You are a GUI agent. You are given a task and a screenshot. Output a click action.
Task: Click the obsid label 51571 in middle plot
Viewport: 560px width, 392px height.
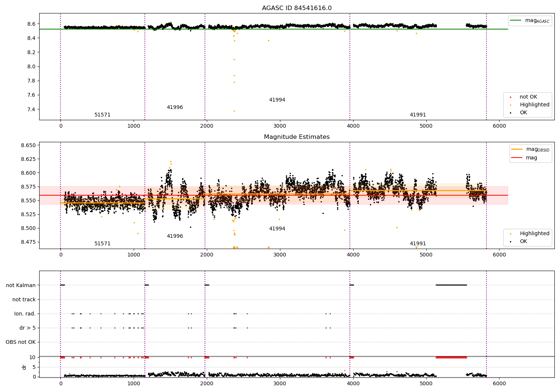[102, 244]
